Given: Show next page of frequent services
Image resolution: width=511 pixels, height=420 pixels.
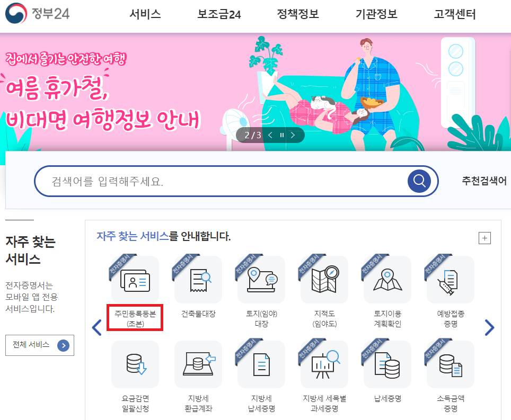Looking at the screenshot, I should point(489,327).
